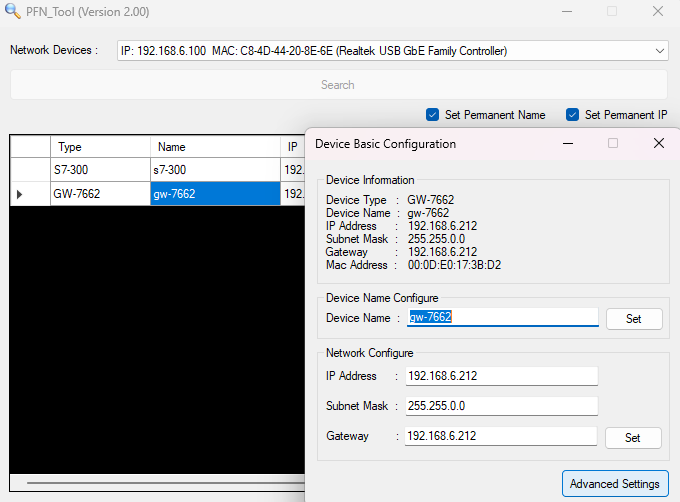Click the gw-7662 name cell

tap(215, 194)
